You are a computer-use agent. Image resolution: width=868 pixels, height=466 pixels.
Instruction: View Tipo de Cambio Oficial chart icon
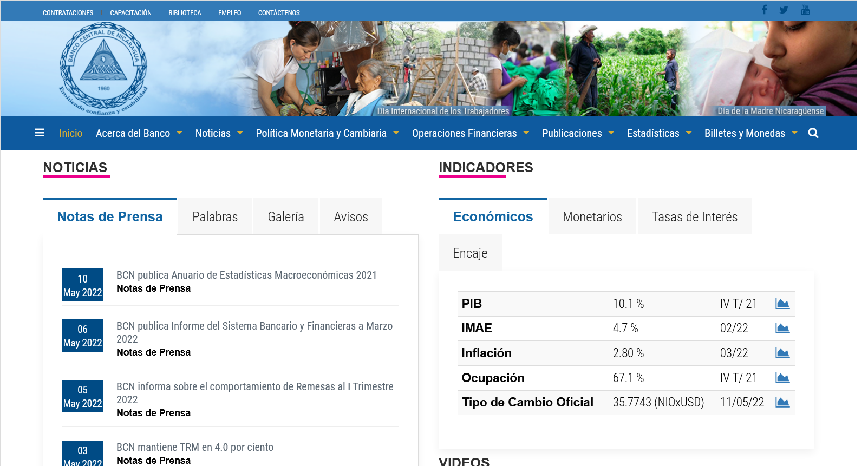pos(782,402)
